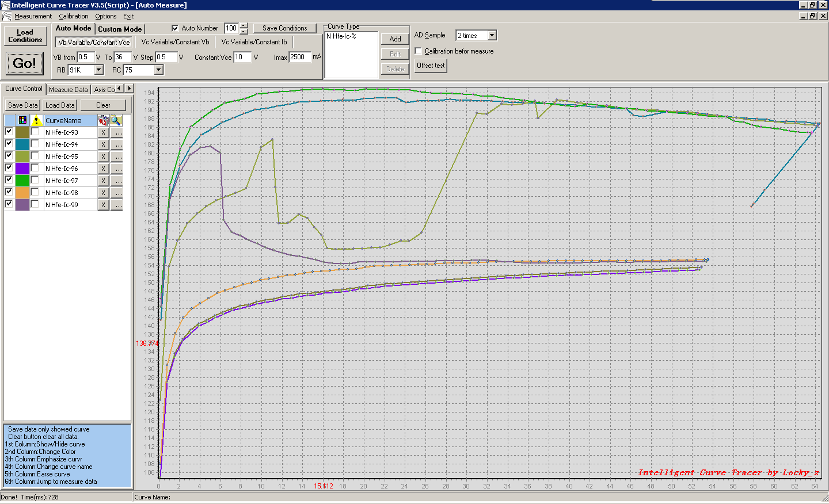The height and width of the screenshot is (504, 829).
Task: Jump to measure data for N Hfe-Ic-97
Action: click(x=117, y=181)
